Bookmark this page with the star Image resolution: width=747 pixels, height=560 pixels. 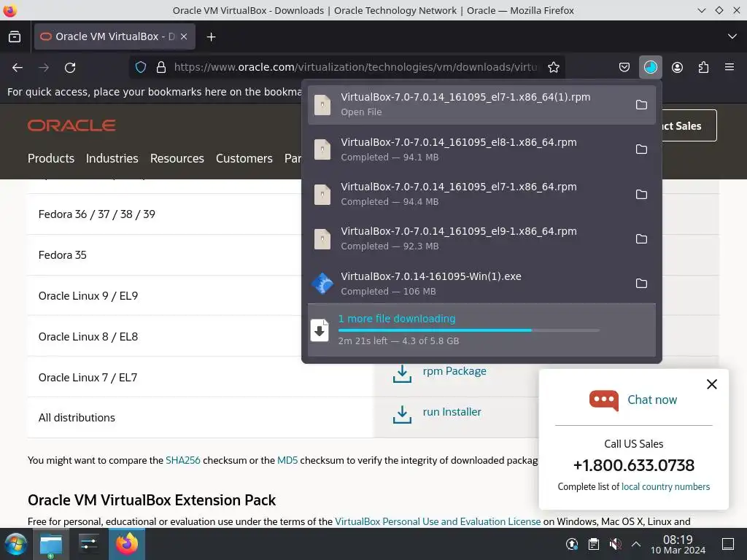pyautogui.click(x=553, y=67)
